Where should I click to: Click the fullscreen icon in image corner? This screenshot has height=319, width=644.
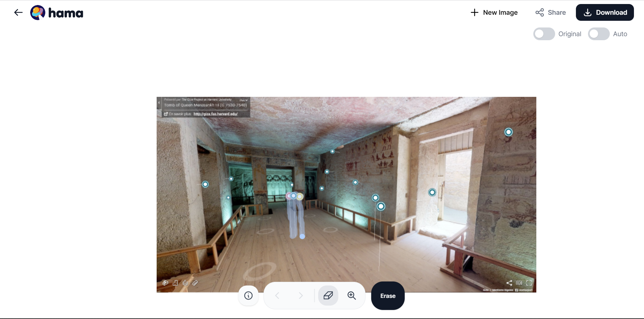529,283
